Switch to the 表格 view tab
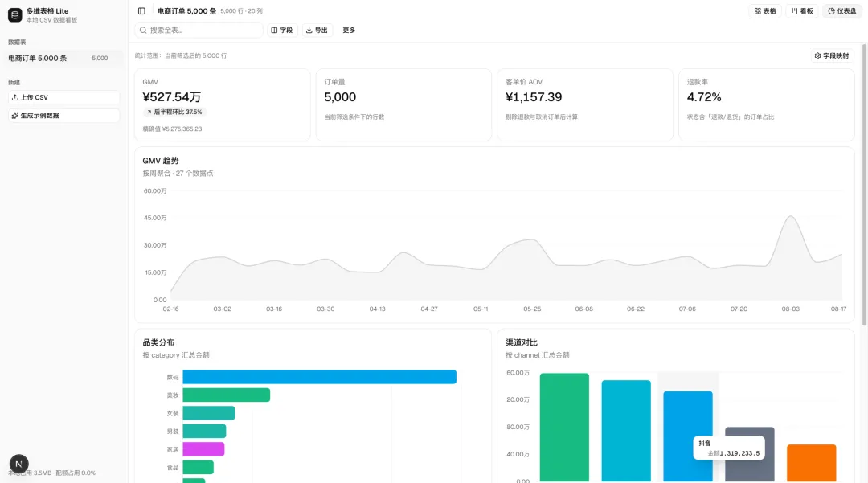The width and height of the screenshot is (868, 483). (765, 11)
